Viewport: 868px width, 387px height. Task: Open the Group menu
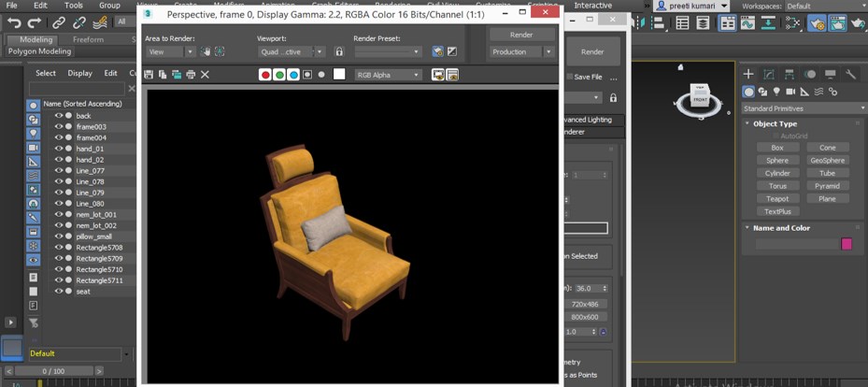(109, 6)
